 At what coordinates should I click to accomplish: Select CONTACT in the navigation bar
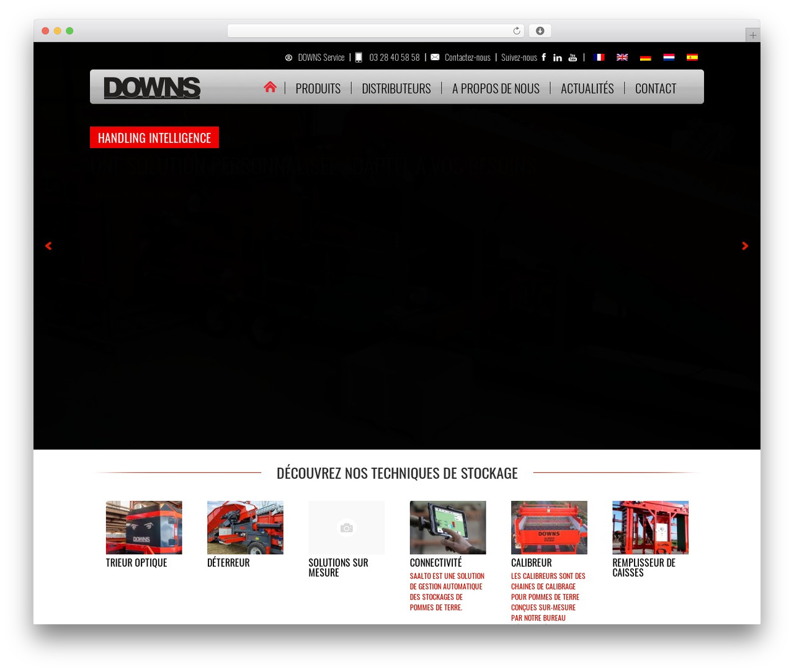point(656,89)
